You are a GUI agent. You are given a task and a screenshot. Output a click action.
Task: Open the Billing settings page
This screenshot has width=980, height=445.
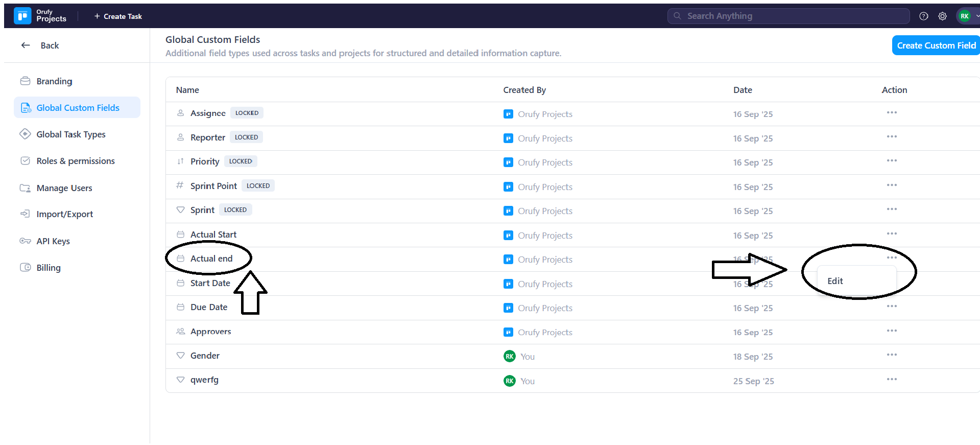tap(49, 268)
